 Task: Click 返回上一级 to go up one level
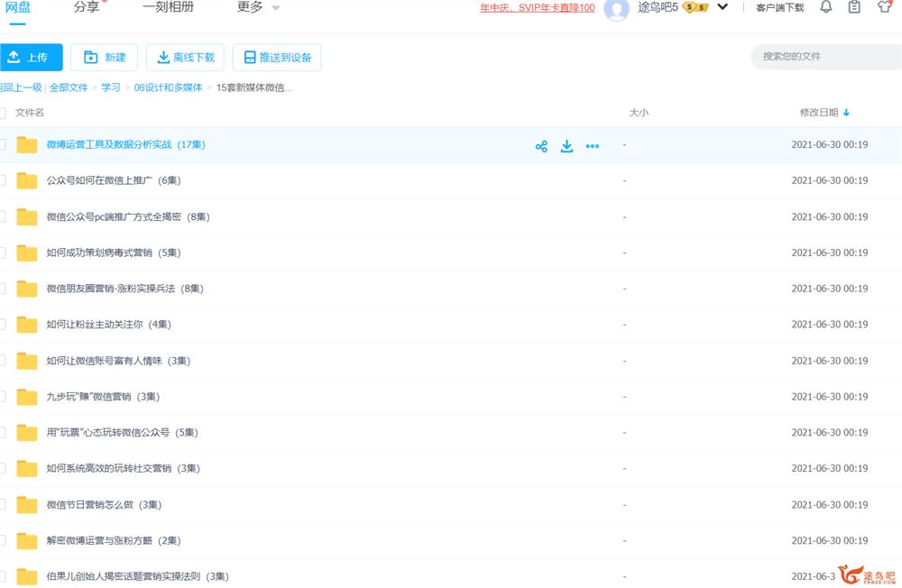click(x=22, y=87)
